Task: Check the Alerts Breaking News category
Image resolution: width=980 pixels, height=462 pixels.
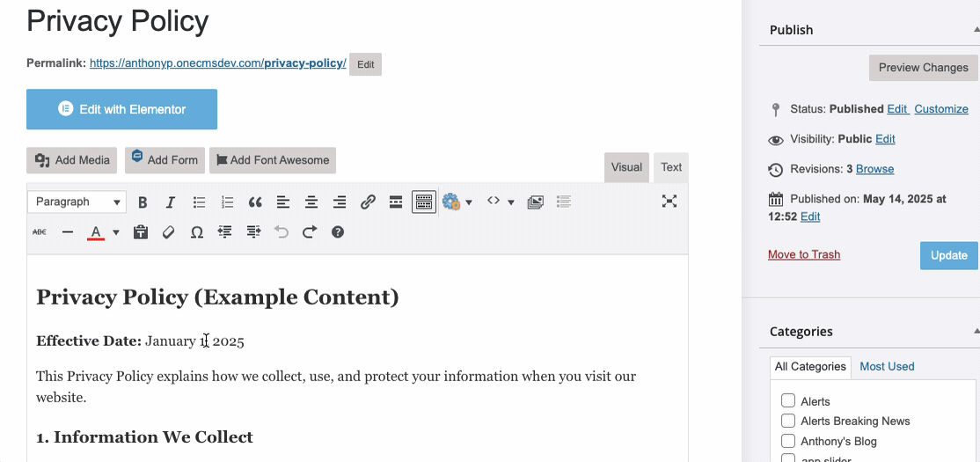Action: coord(788,421)
